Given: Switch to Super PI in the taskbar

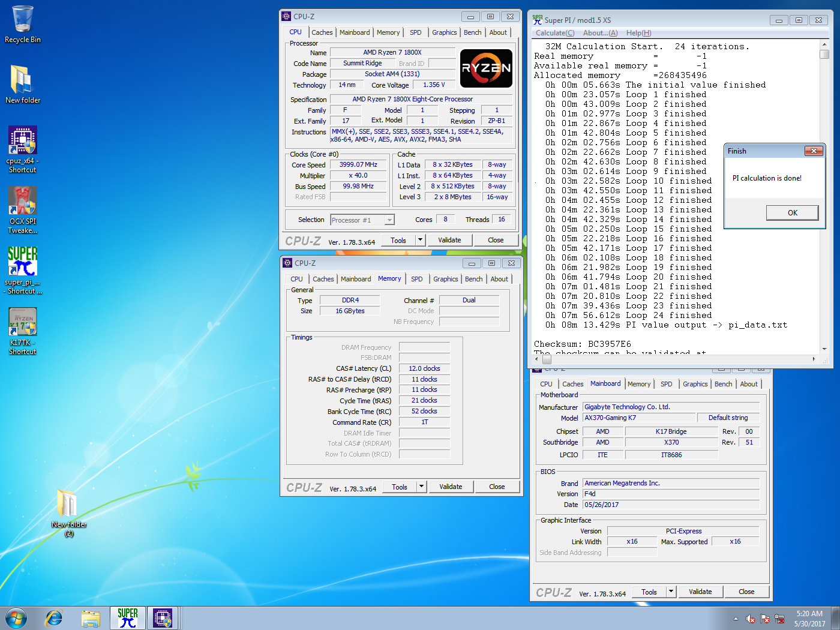Looking at the screenshot, I should (x=127, y=618).
